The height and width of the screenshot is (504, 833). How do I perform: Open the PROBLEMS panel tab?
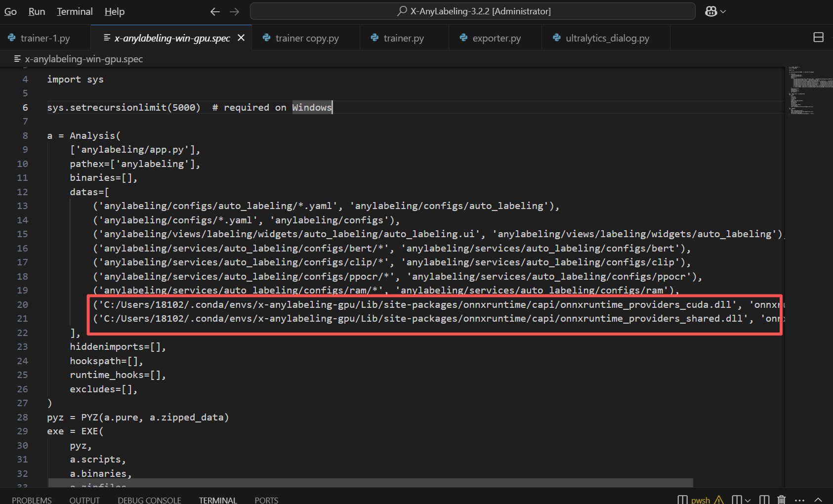[x=32, y=500]
